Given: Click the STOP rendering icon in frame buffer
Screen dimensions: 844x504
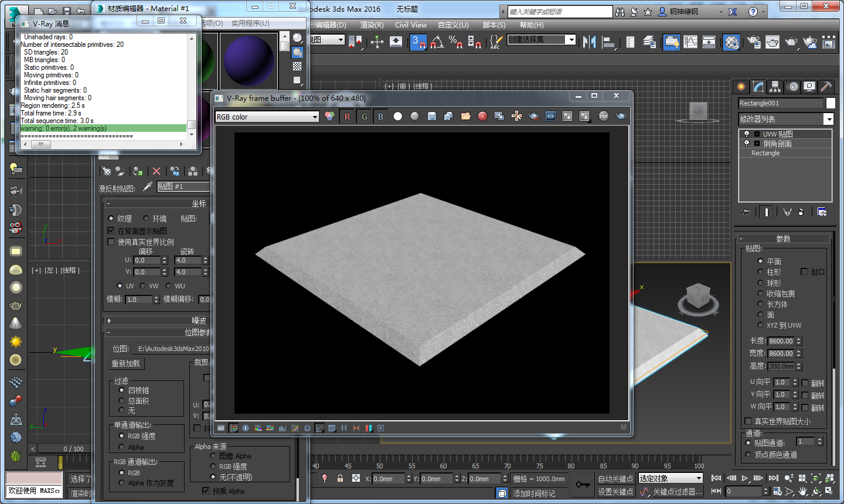Looking at the screenshot, I should (x=603, y=117).
